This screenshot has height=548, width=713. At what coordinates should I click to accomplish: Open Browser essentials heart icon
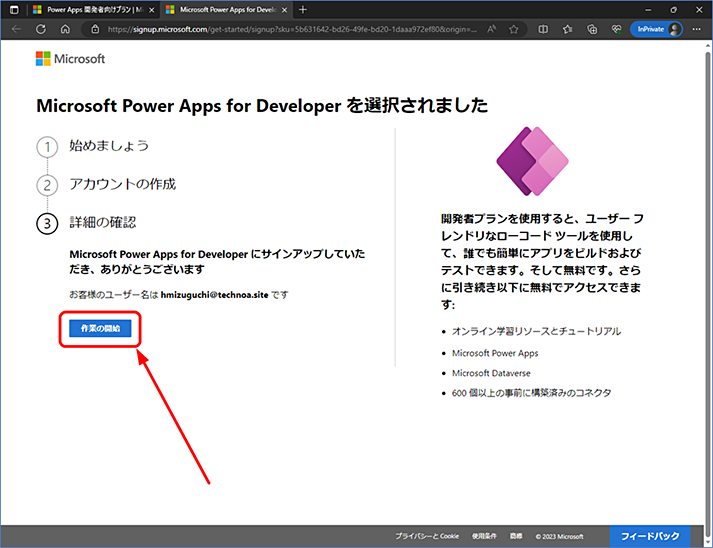point(617,29)
